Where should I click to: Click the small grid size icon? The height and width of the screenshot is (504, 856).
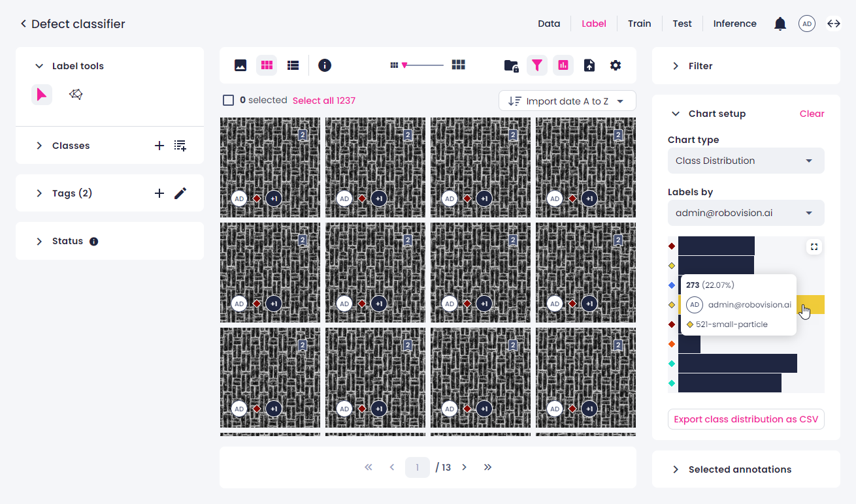pyautogui.click(x=394, y=65)
